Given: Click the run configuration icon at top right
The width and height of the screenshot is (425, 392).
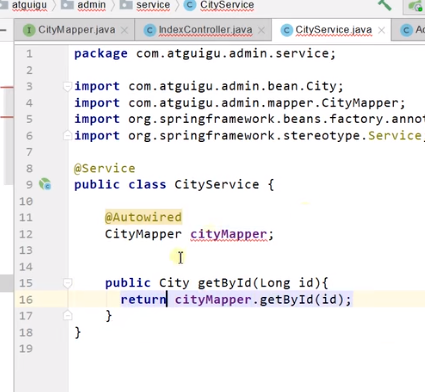Looking at the screenshot, I should pyautogui.click(x=415, y=6).
